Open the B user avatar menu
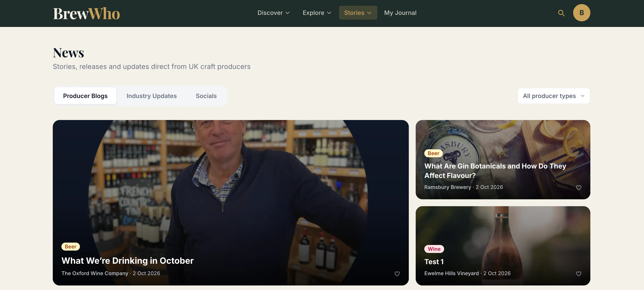The width and height of the screenshot is (644, 290). [x=582, y=13]
